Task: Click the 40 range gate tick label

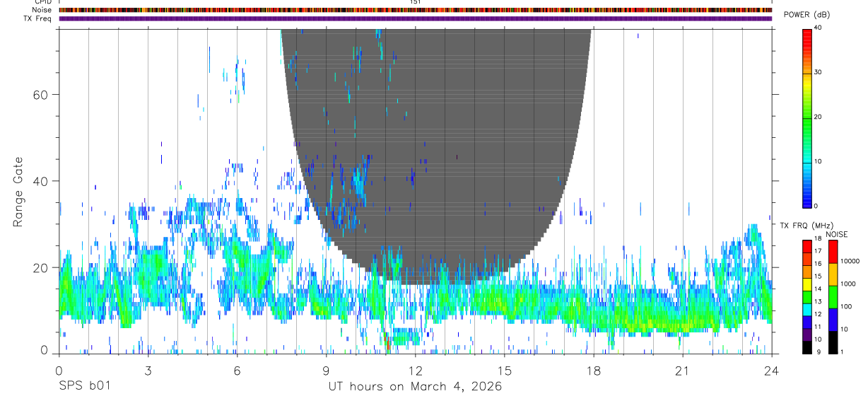Action: click(x=42, y=181)
